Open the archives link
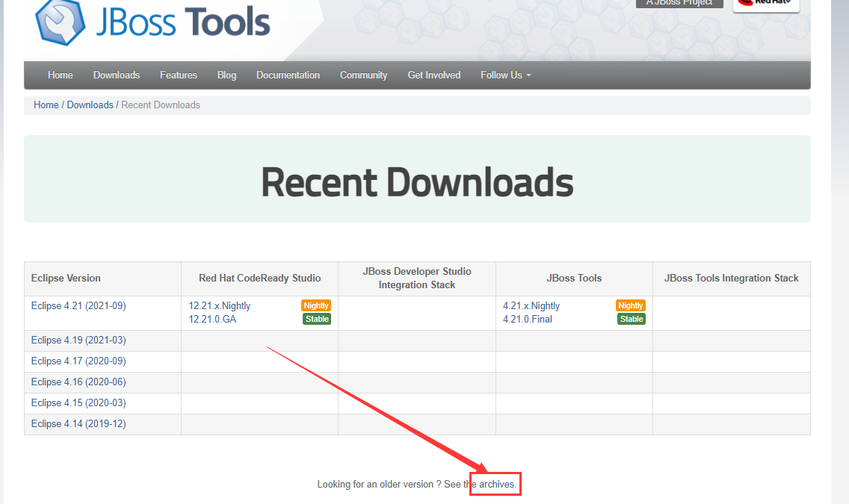This screenshot has height=504, width=849. pyautogui.click(x=496, y=485)
